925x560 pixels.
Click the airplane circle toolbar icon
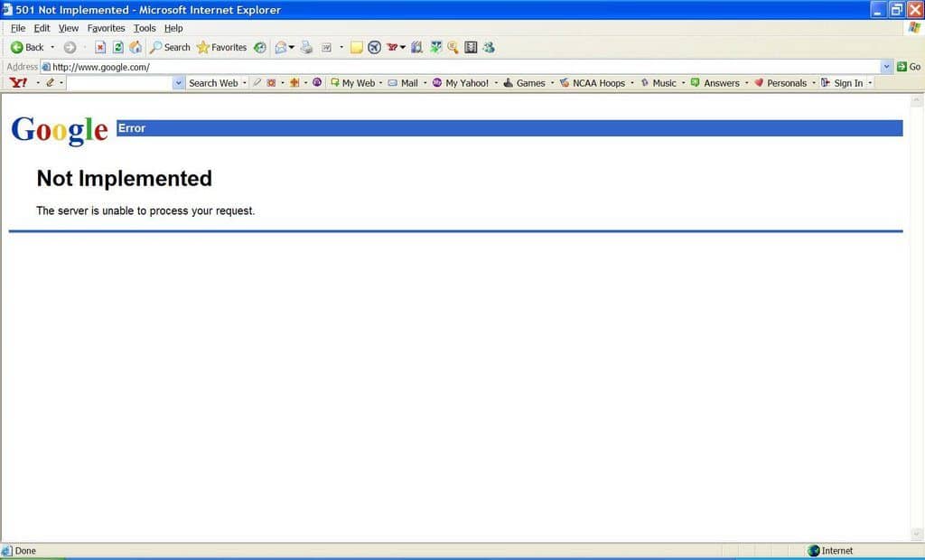(x=374, y=47)
